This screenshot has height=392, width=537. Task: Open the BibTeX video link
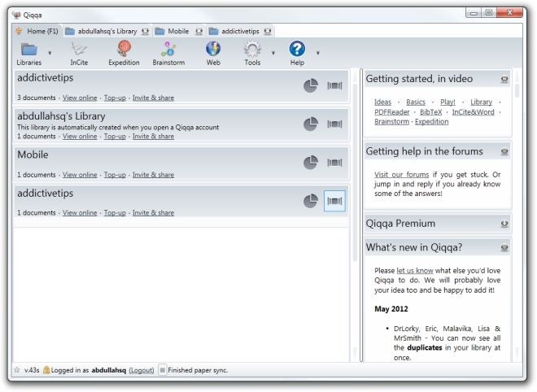[431, 112]
